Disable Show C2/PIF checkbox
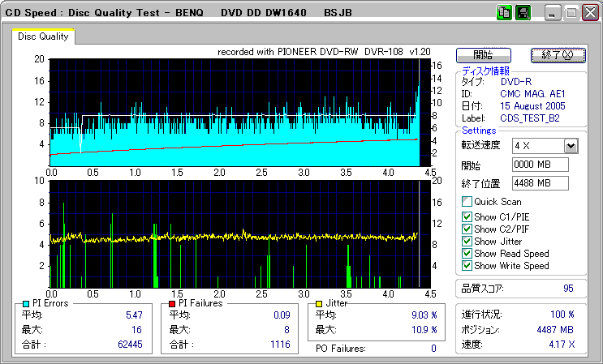The height and width of the screenshot is (364, 603). pos(467,229)
